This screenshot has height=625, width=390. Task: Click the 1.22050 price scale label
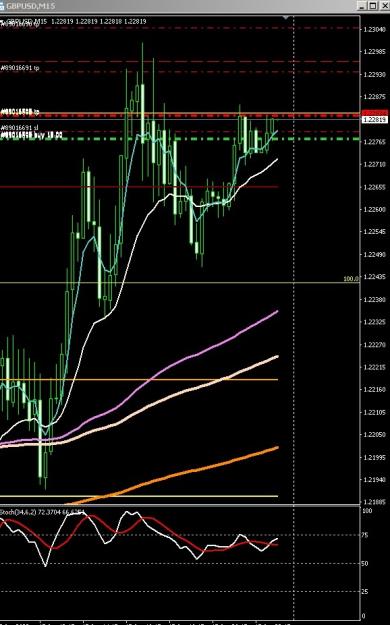(x=374, y=434)
